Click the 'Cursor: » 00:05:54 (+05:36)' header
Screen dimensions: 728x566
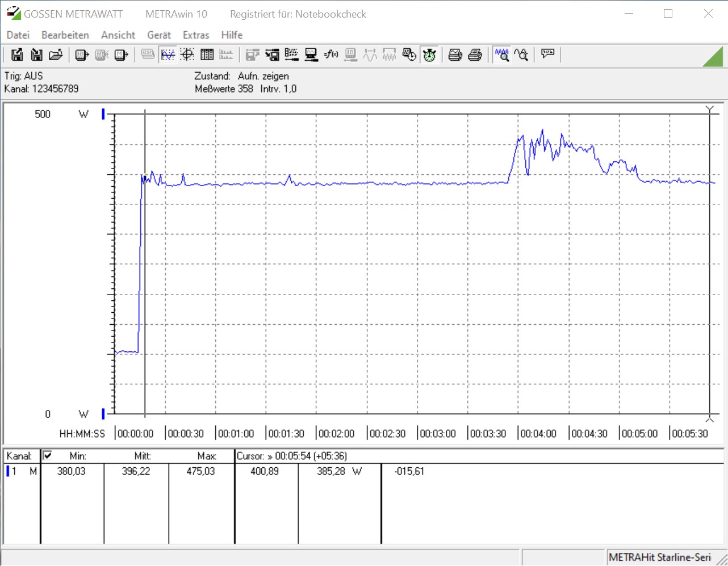292,456
